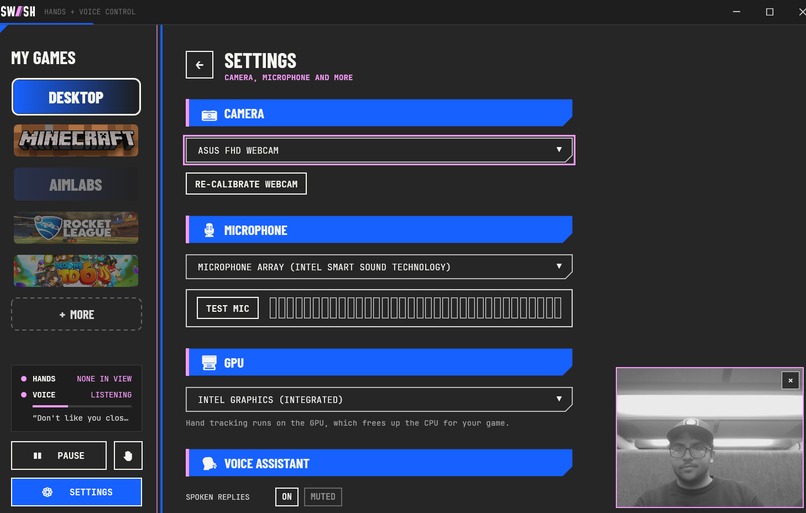806x513 pixels.
Task: Click the SWISH logo in title bar
Action: click(18, 11)
